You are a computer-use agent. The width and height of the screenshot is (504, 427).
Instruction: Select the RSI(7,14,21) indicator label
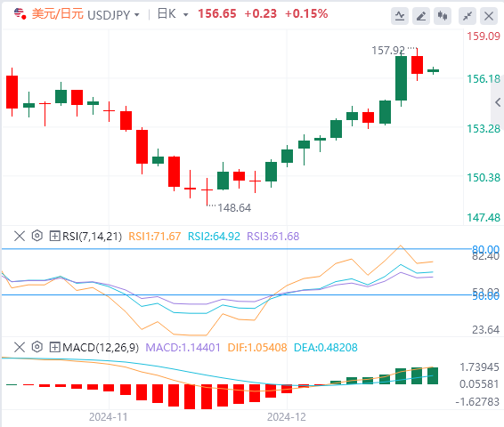(92, 237)
